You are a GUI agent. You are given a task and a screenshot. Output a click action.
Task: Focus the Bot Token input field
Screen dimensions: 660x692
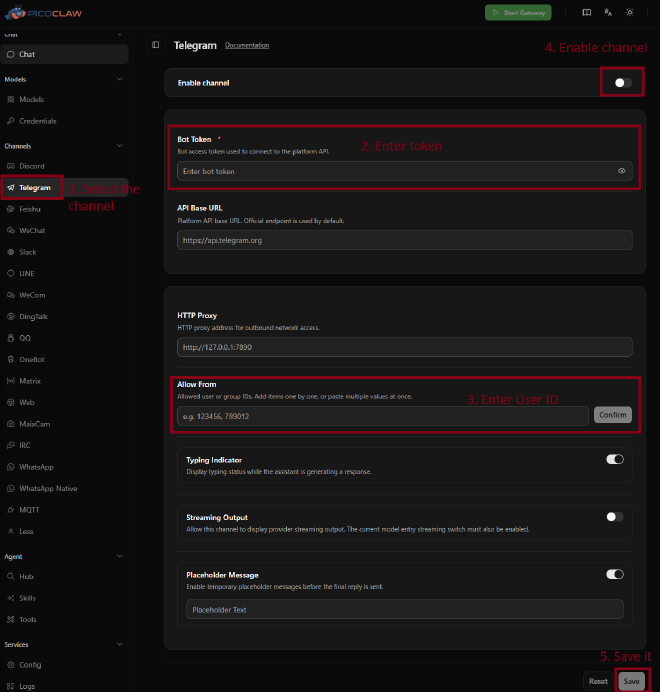405,171
